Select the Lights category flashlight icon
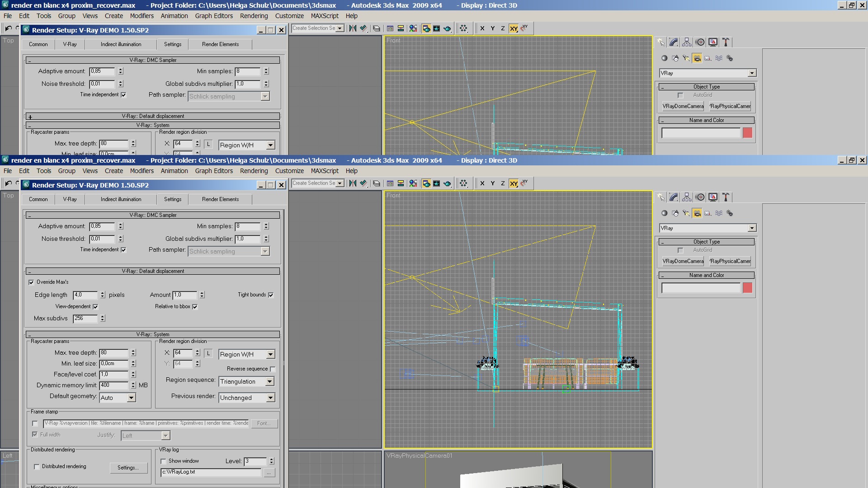This screenshot has width=868, height=488. tap(686, 213)
